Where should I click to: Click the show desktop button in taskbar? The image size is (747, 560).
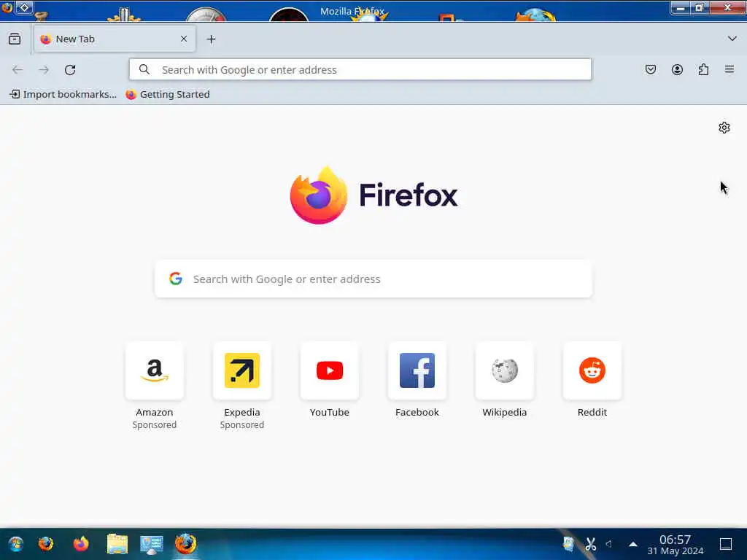click(x=726, y=544)
